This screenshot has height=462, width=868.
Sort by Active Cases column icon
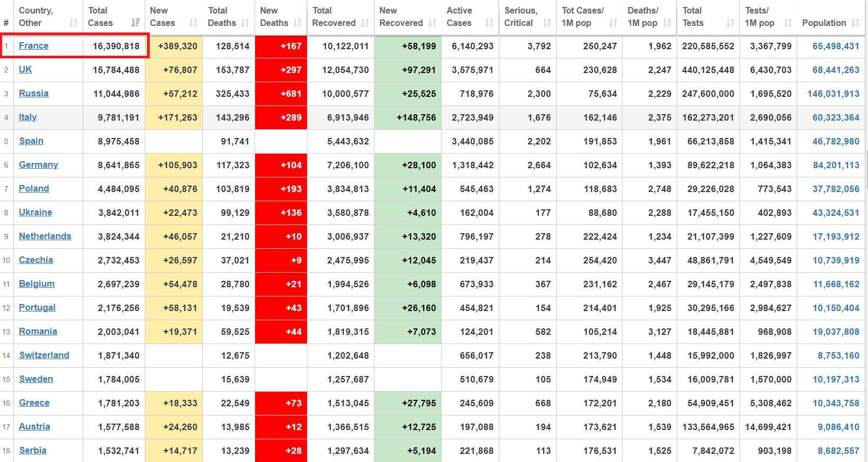click(x=490, y=23)
